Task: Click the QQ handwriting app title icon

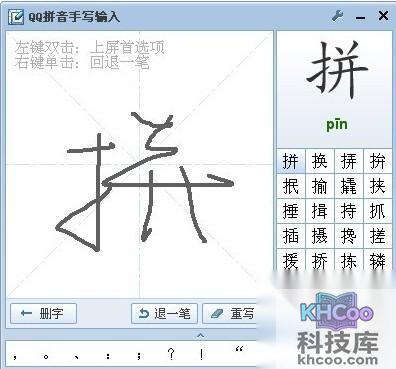Action: click(x=16, y=17)
